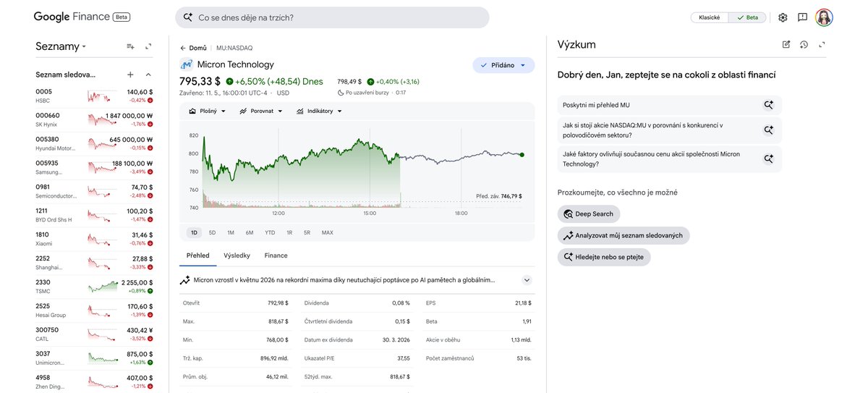868x393 pixels.
Task: Click the green endpoint dot on the price chart
Action: coord(522,154)
